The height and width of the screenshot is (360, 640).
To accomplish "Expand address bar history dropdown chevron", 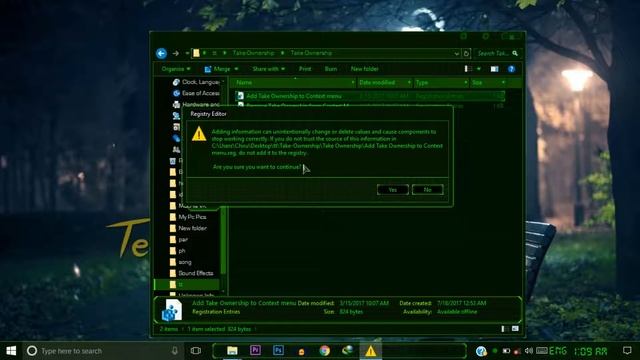I will coord(456,53).
